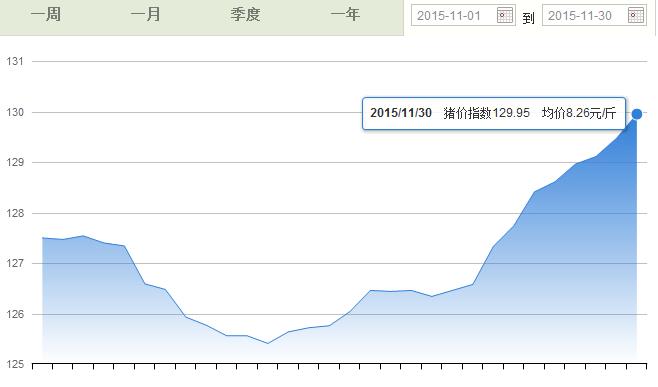Edit the 2015-11-30 end date field
Viewport: 658px width, 387px height.
point(594,16)
